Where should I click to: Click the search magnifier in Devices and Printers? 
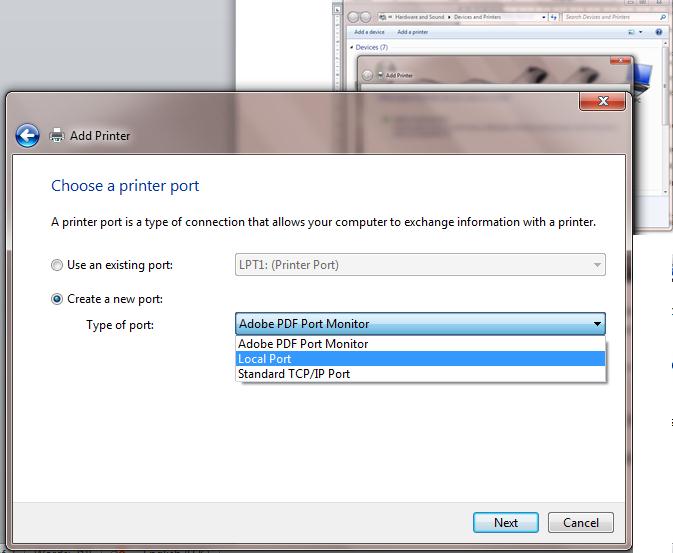(661, 17)
